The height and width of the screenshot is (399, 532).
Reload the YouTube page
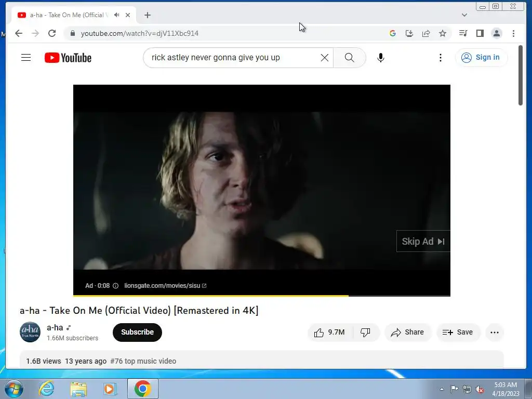pos(52,33)
